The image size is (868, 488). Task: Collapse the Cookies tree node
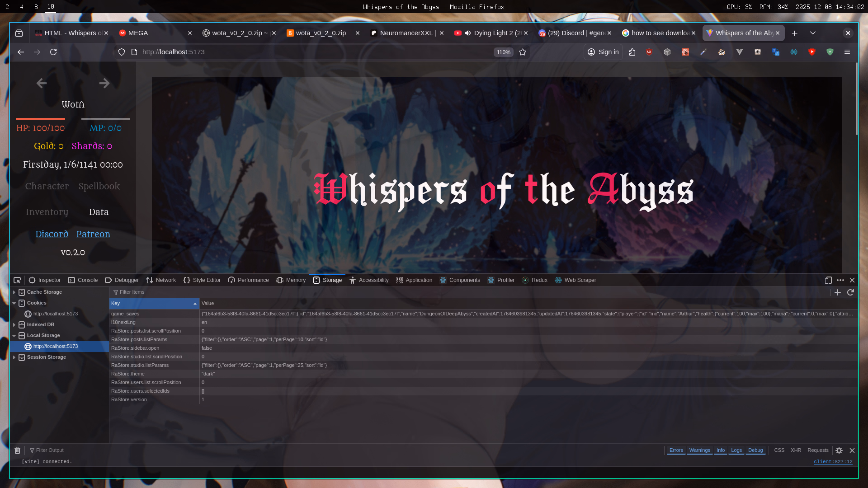[x=14, y=303]
